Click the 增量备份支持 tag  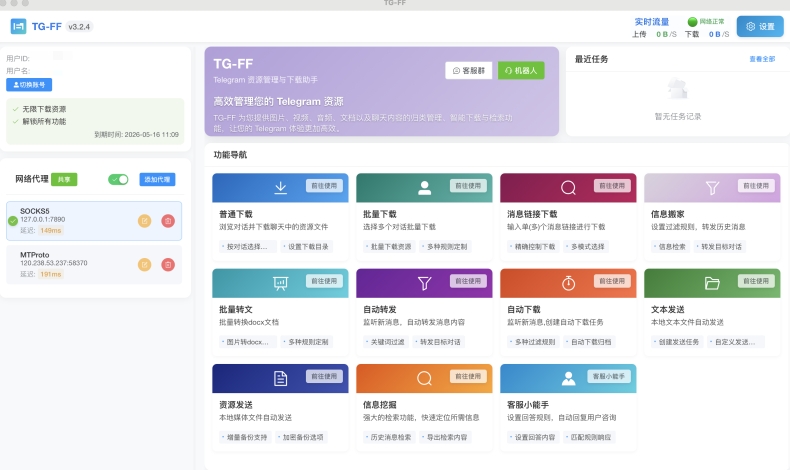(x=245, y=437)
